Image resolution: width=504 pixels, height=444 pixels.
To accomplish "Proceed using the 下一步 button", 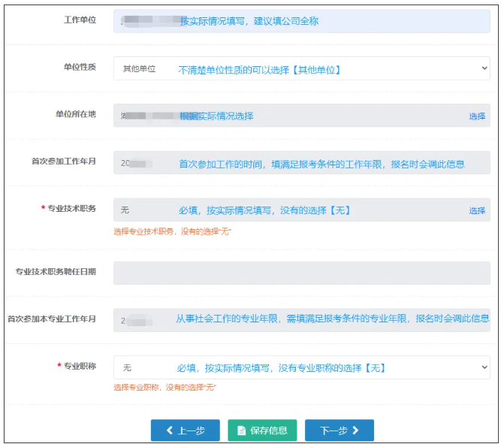I will tap(339, 430).
